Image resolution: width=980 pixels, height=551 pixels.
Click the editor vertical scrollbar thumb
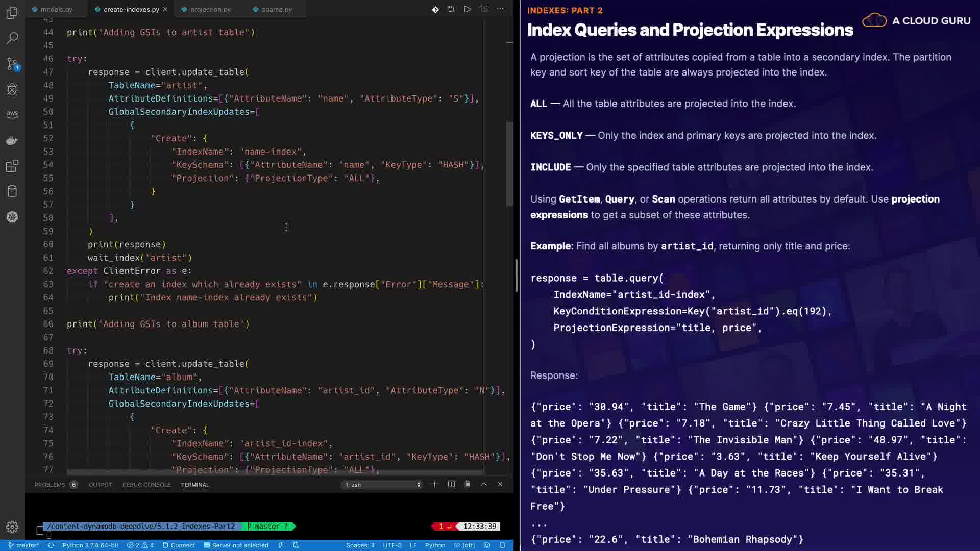pyautogui.click(x=509, y=163)
